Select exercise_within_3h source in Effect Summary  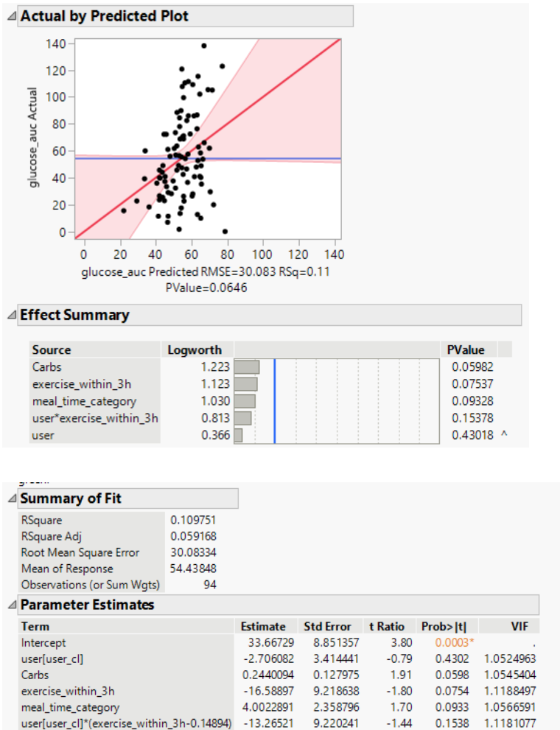(x=83, y=383)
